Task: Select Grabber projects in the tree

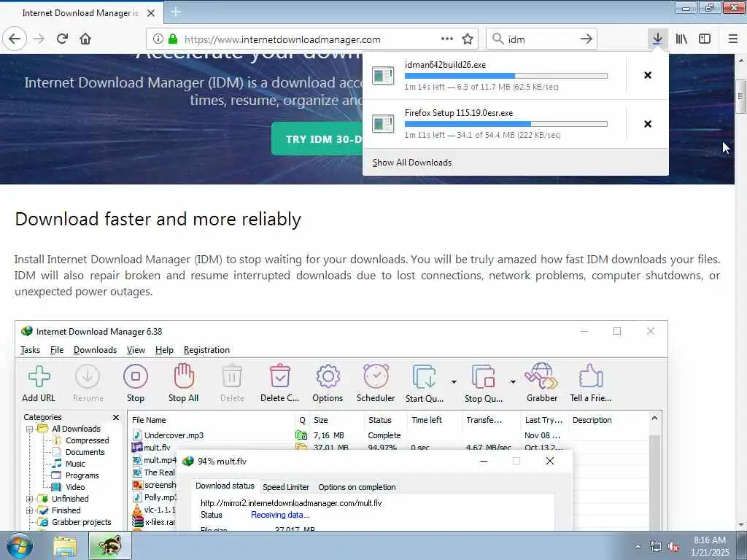Action: coord(82,522)
